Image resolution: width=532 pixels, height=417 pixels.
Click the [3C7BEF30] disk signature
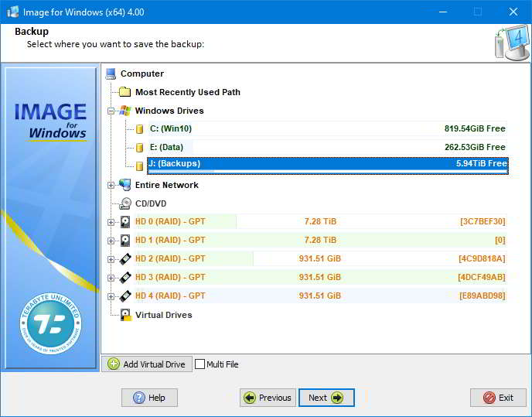click(x=483, y=222)
